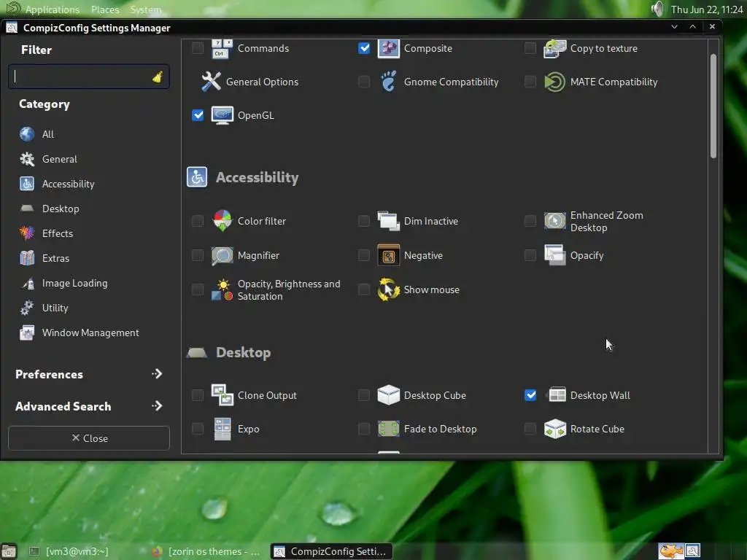The height and width of the screenshot is (560, 747).
Task: Enable the Color filter checkbox
Action: point(197,221)
